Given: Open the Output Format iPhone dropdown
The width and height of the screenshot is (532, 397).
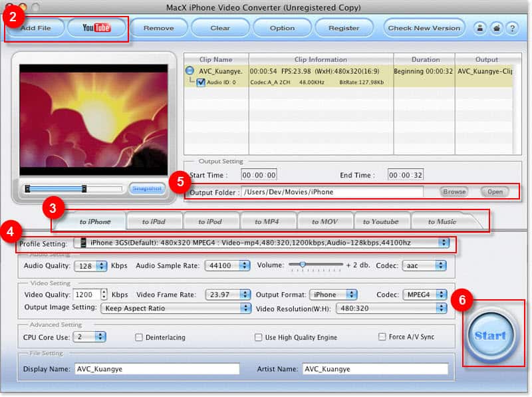Looking at the screenshot, I should point(333,295).
